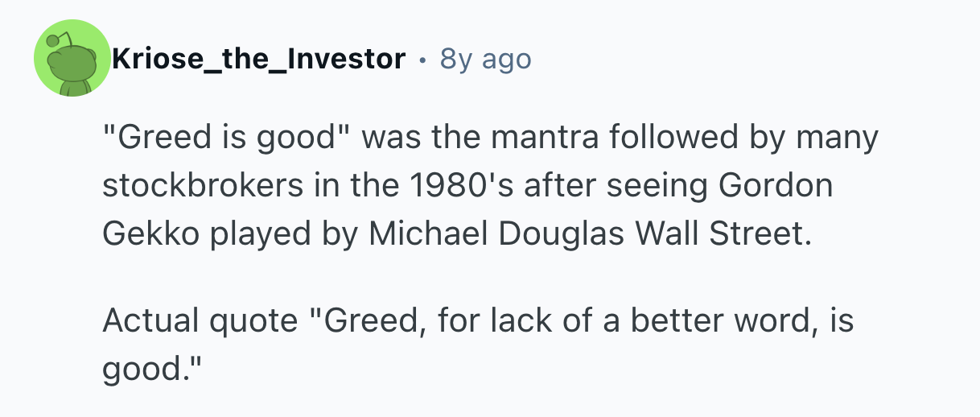The height and width of the screenshot is (417, 980).
Task: Click the first paragraph of the comment
Action: 490,185
